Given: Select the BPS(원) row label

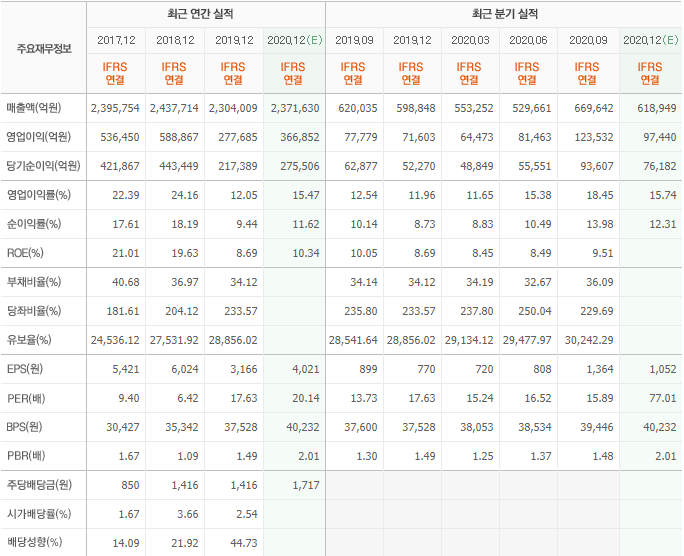Looking at the screenshot, I should (x=24, y=427).
